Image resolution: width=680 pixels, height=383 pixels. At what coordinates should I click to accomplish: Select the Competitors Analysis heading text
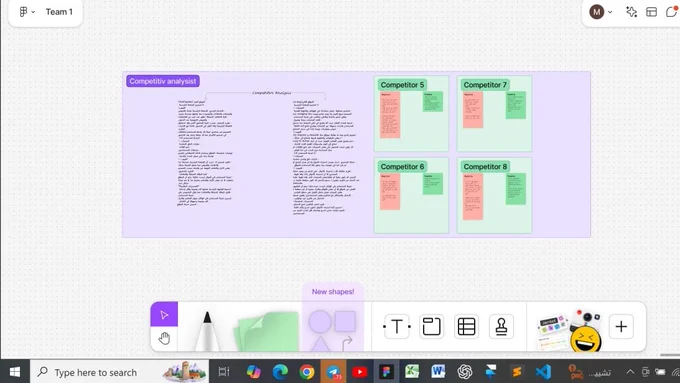[271, 93]
